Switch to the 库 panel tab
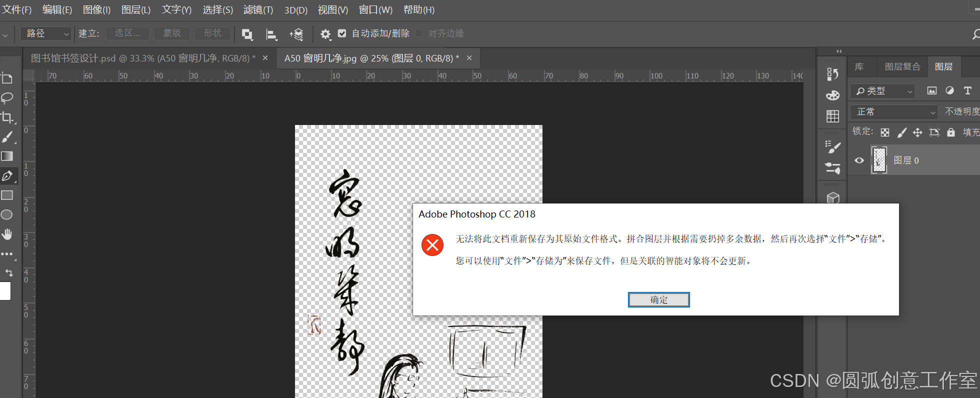Viewport: 980px width, 398px height. click(x=859, y=67)
